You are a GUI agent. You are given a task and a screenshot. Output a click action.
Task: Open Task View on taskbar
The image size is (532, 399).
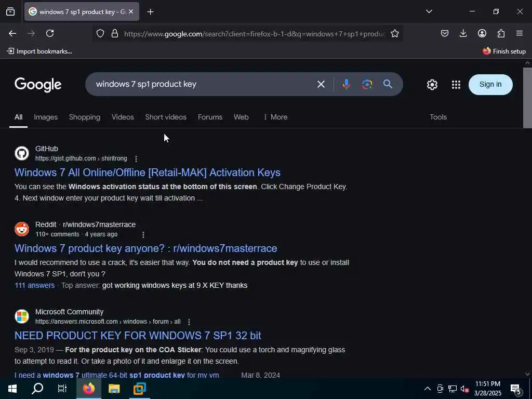62,389
